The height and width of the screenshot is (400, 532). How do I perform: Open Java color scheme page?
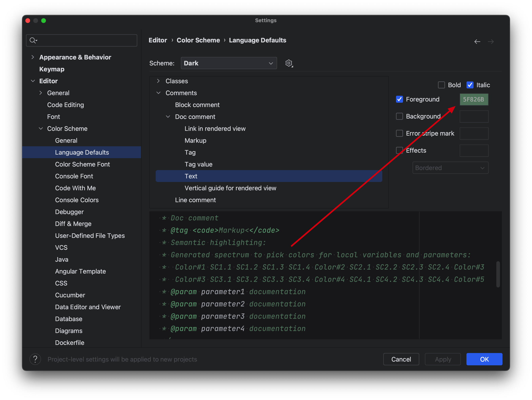pyautogui.click(x=62, y=259)
